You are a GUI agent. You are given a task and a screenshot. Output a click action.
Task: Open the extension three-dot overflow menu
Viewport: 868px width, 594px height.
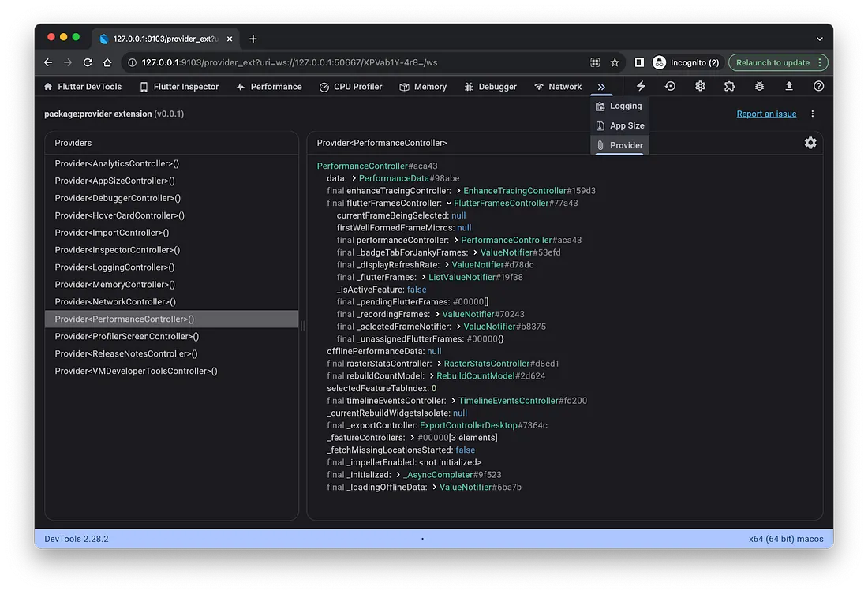point(812,114)
